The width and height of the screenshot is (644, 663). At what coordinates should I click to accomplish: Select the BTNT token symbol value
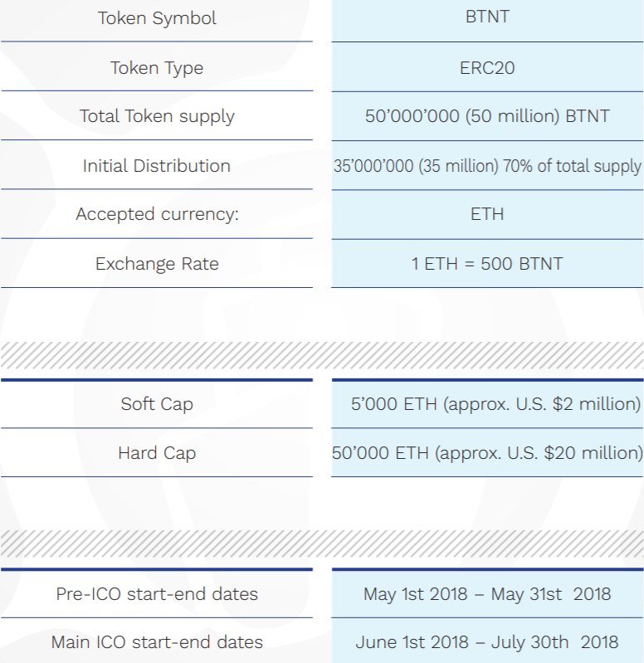click(x=487, y=17)
